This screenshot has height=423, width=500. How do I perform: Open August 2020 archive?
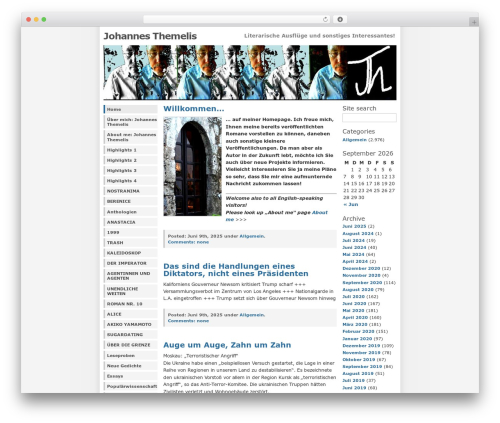(358, 290)
